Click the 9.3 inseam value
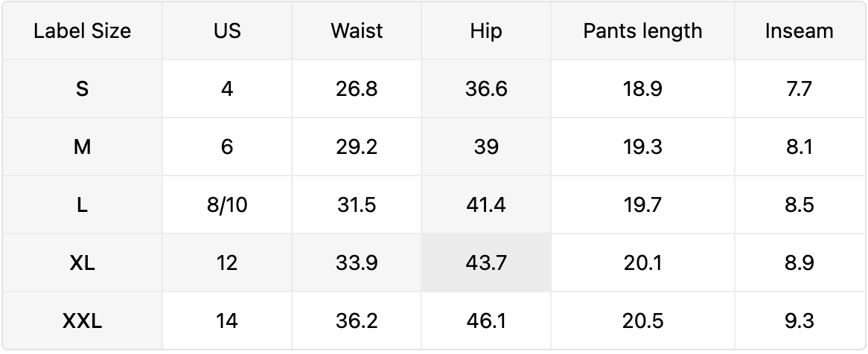 coord(799,321)
